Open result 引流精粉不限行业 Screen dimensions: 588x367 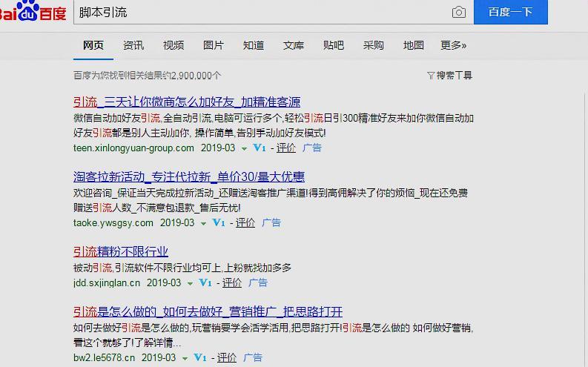tap(121, 251)
